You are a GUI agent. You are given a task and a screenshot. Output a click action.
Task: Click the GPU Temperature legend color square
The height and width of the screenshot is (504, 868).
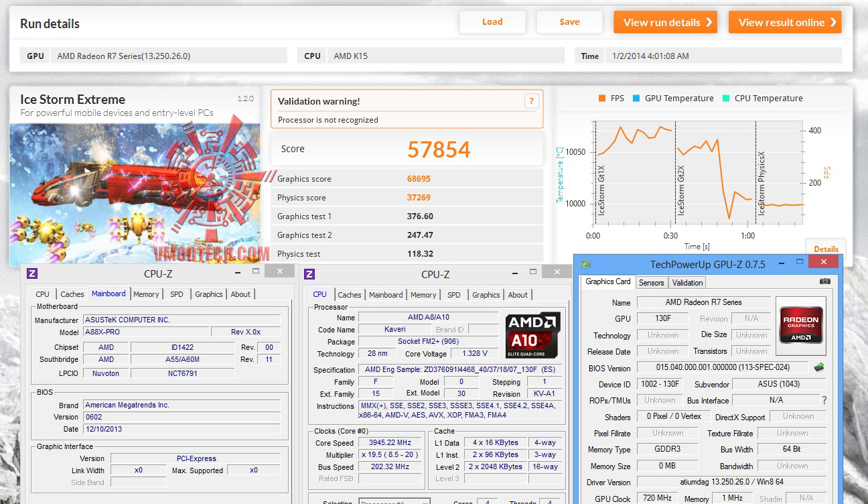[636, 99]
